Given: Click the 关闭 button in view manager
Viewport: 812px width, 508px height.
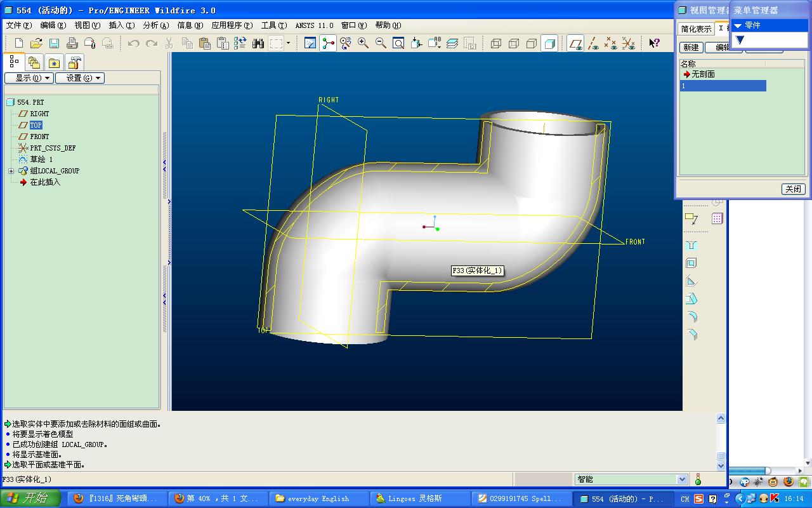Looking at the screenshot, I should [793, 189].
